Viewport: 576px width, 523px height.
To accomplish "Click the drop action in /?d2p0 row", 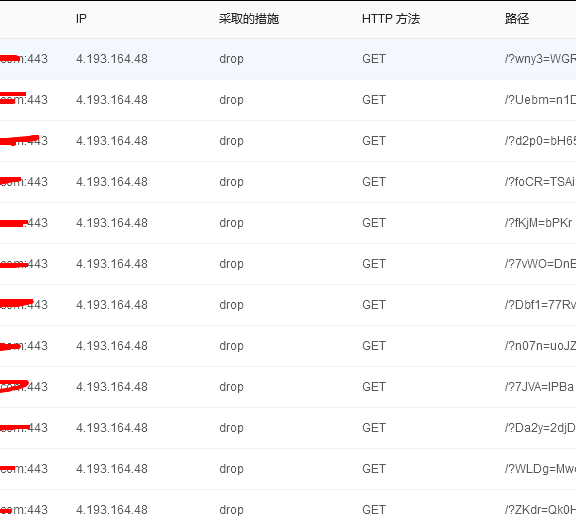I will [231, 141].
